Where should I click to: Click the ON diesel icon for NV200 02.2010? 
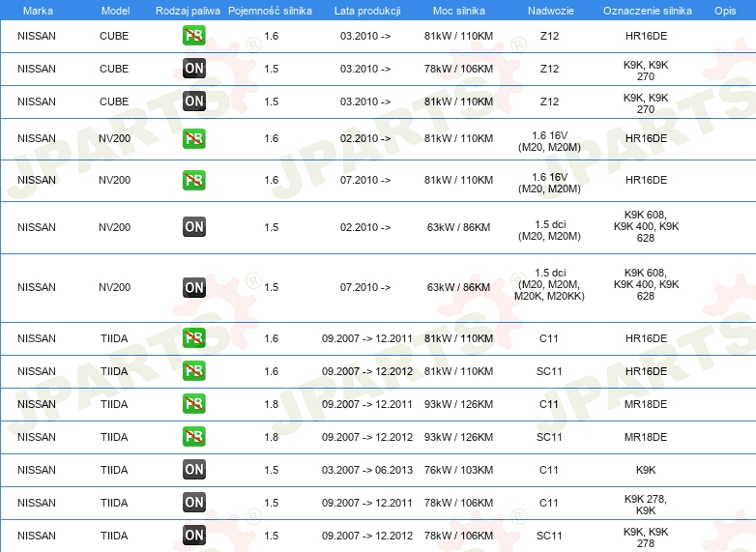pyautogui.click(x=193, y=226)
